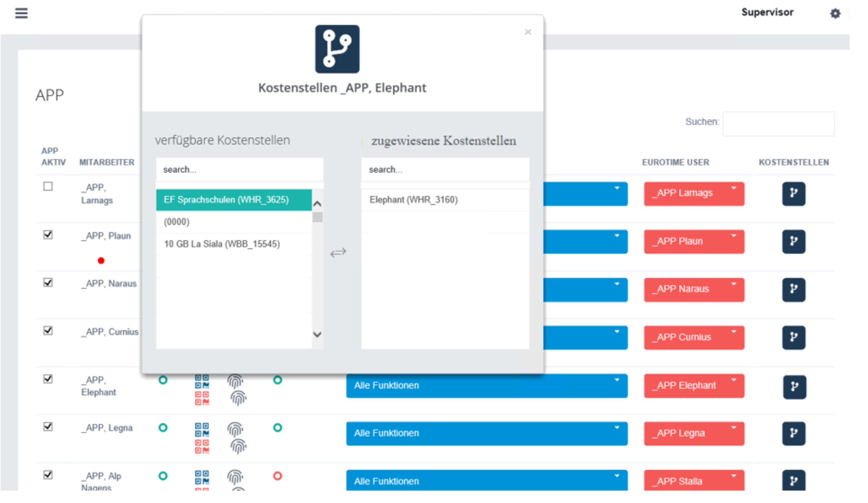The width and height of the screenshot is (868, 503).
Task: Toggle APP Aktiv checkbox for _APP, Legna
Action: tap(48, 426)
